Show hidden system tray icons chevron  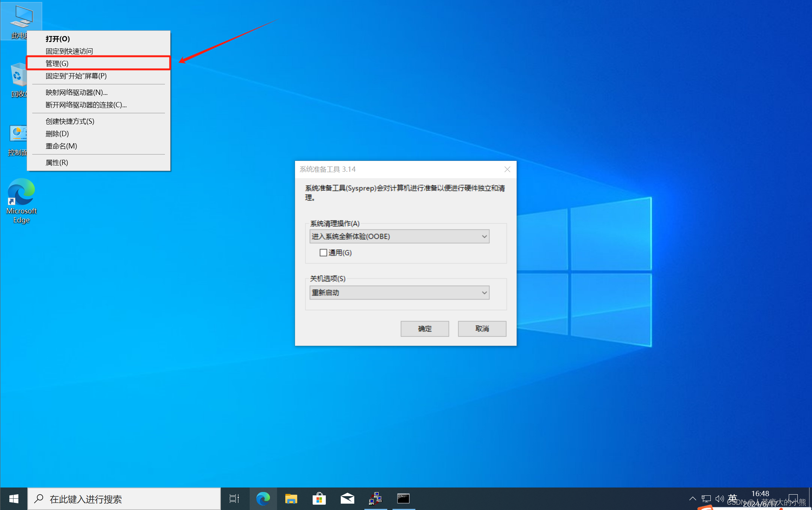pyautogui.click(x=692, y=499)
